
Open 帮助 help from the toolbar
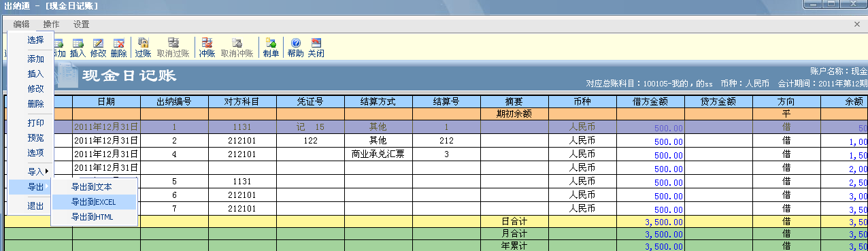295,48
